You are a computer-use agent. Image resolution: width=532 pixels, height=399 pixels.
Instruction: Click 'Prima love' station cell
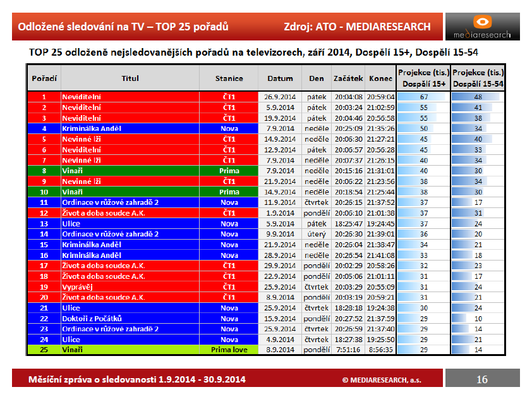(x=229, y=350)
